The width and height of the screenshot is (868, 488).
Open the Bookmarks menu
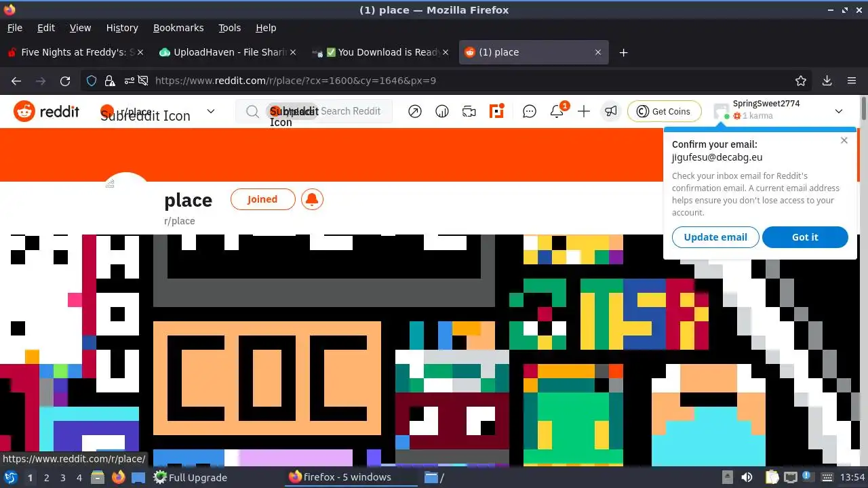pyautogui.click(x=178, y=28)
